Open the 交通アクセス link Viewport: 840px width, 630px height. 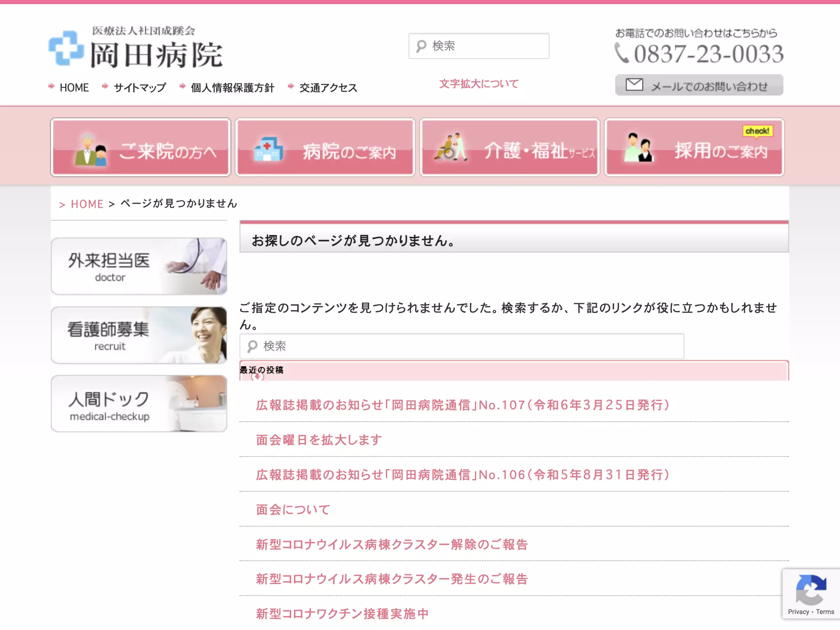329,88
